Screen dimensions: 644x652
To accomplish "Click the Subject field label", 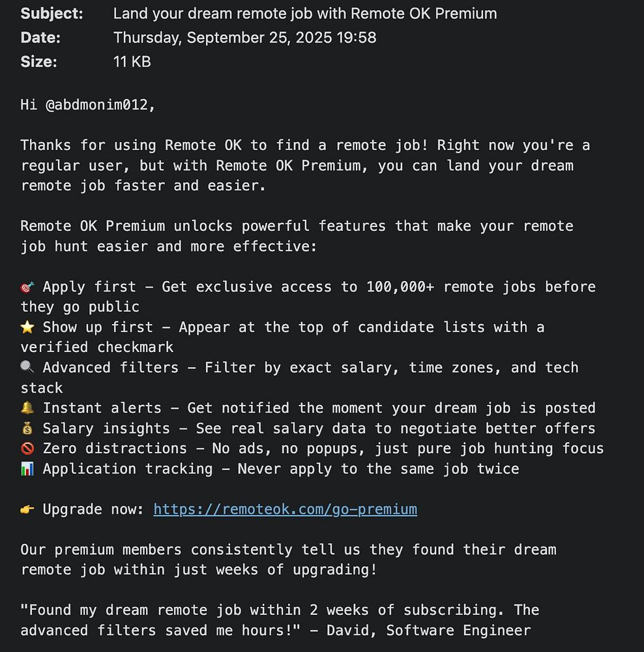I will [x=51, y=13].
